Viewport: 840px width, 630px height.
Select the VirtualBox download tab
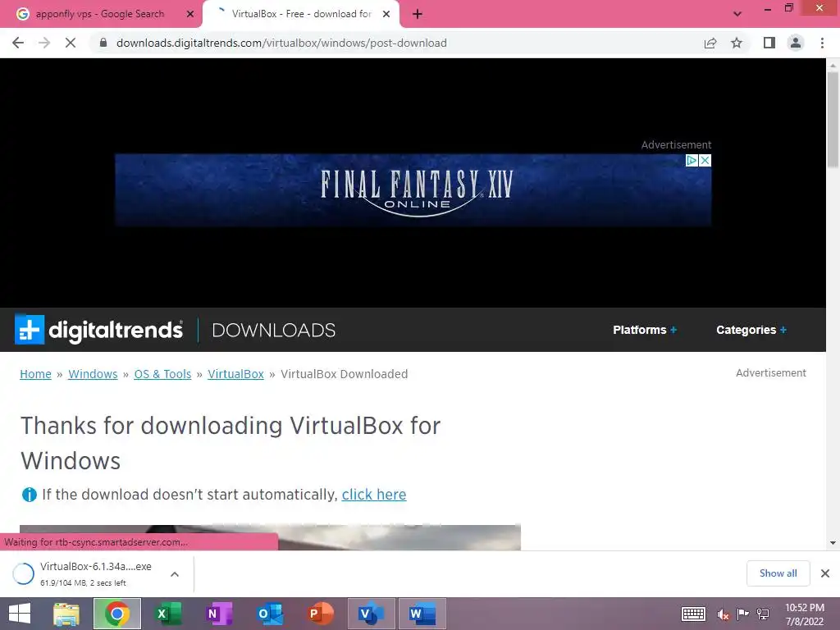point(301,14)
